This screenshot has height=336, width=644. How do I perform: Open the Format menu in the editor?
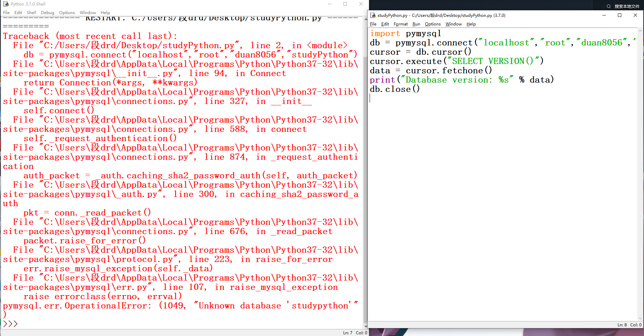click(x=401, y=24)
